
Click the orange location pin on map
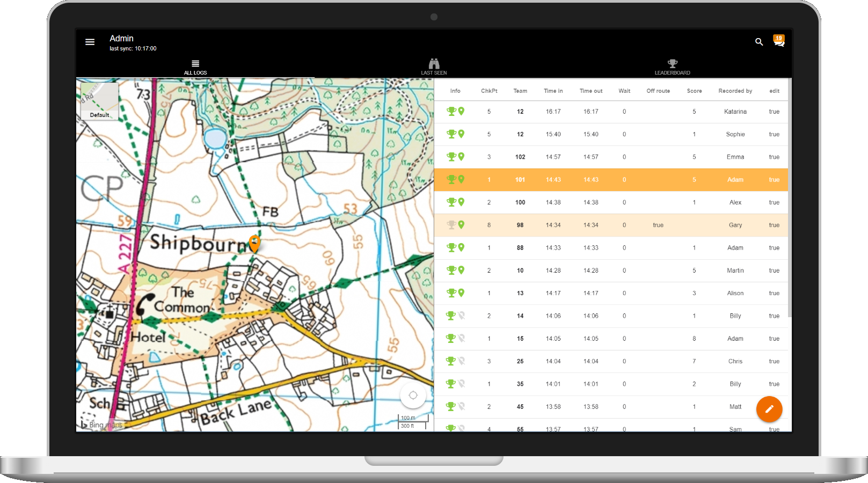click(254, 243)
